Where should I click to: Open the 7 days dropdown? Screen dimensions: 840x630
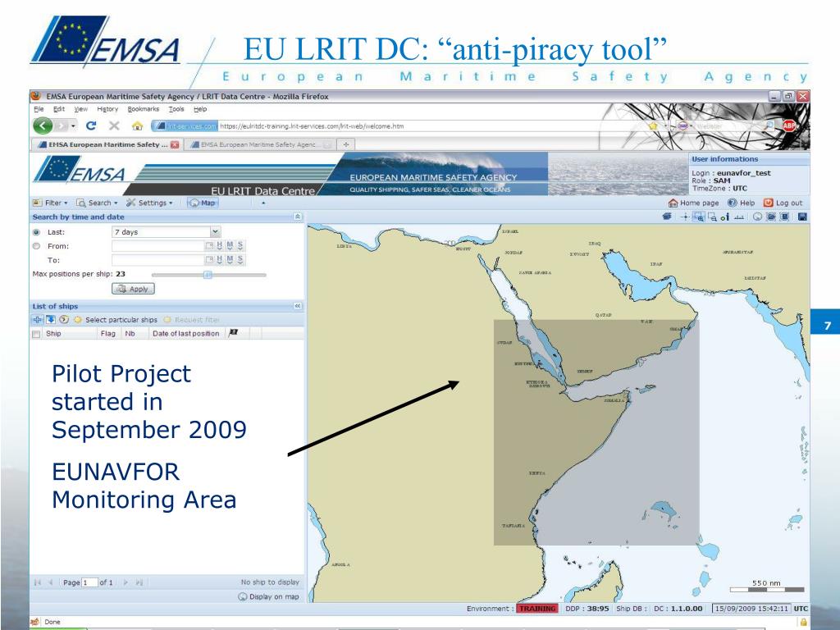point(215,231)
